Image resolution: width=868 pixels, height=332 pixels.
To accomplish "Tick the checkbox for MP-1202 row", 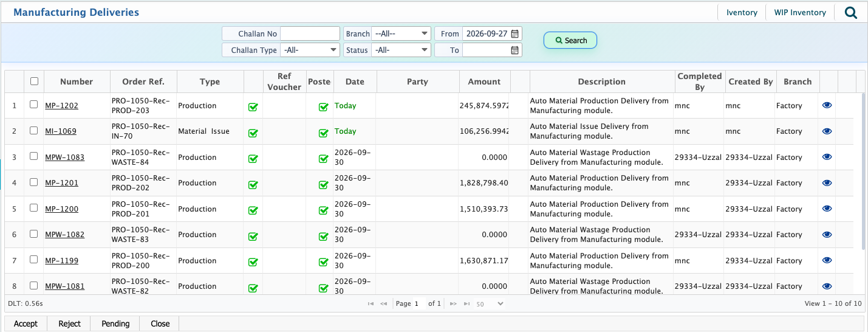I will point(34,105).
